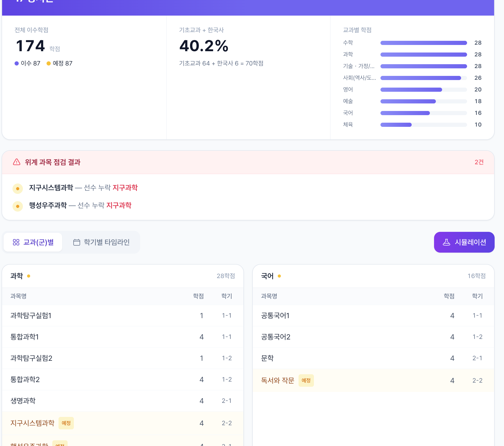The height and width of the screenshot is (446, 504).
Task: Click the warning triangle icon in 위계 과목 점검 결과
Action: [17, 162]
